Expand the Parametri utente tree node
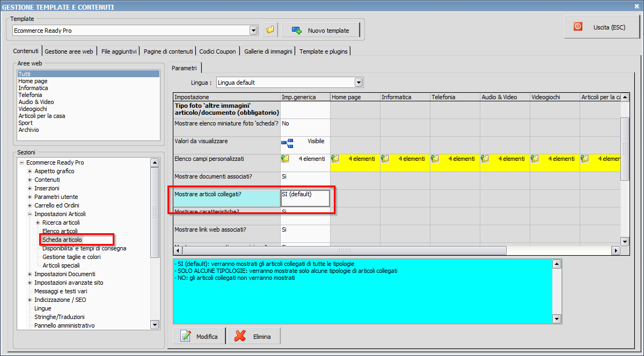 click(30, 197)
